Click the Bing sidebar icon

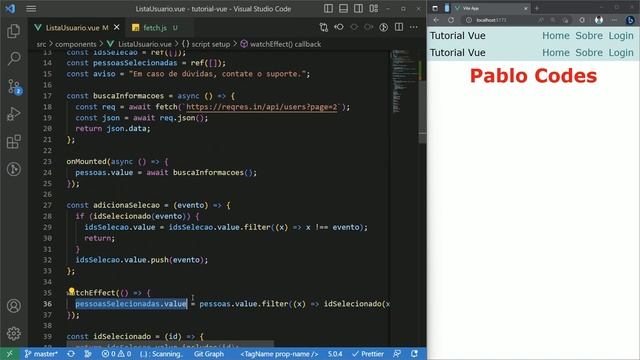[630, 20]
